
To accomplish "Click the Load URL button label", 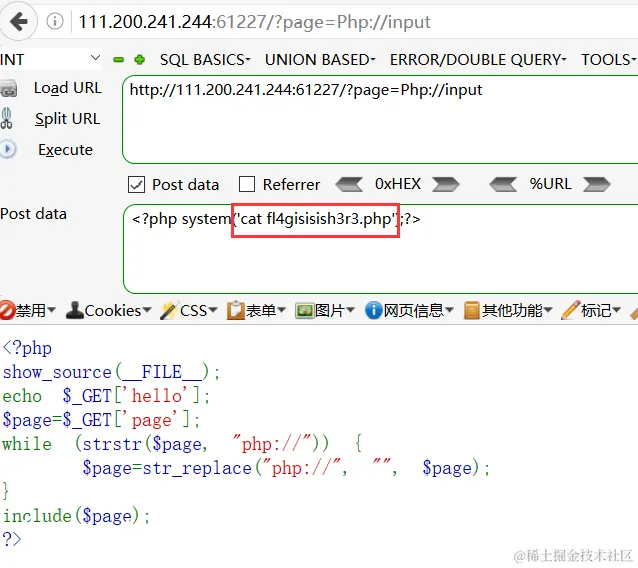I will (68, 88).
